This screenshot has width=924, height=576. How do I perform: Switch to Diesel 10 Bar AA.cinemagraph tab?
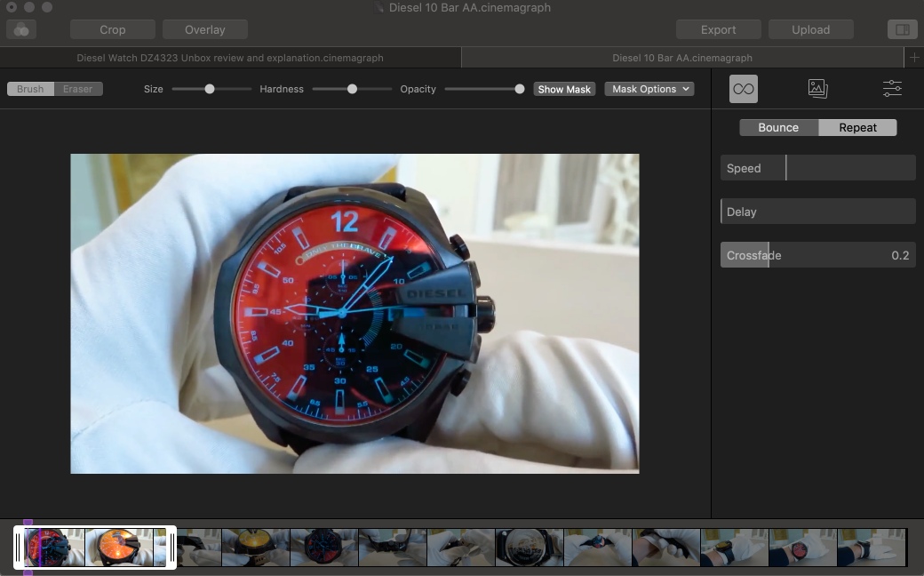tap(682, 58)
